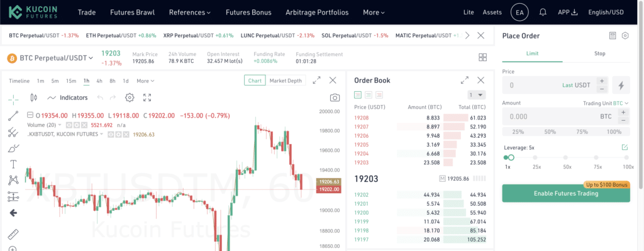Click the lightning quick-order icon
The height and width of the screenshot is (251, 644).
coord(621,86)
